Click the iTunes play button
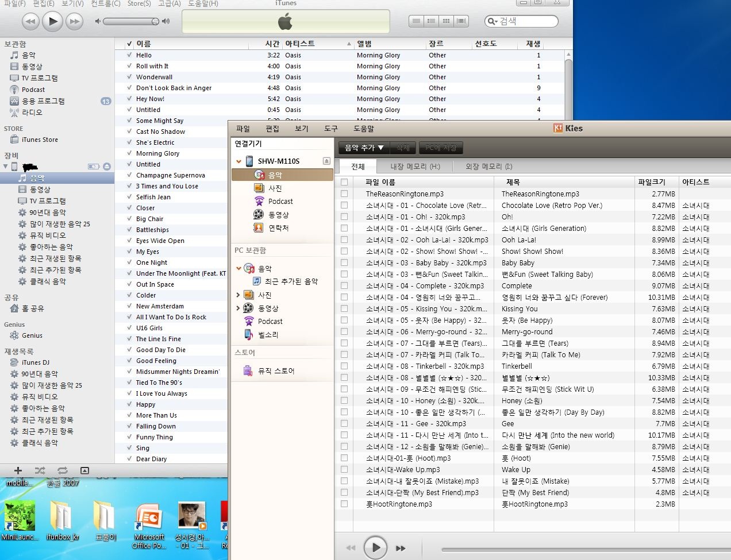This screenshot has height=560, width=731. tap(52, 22)
